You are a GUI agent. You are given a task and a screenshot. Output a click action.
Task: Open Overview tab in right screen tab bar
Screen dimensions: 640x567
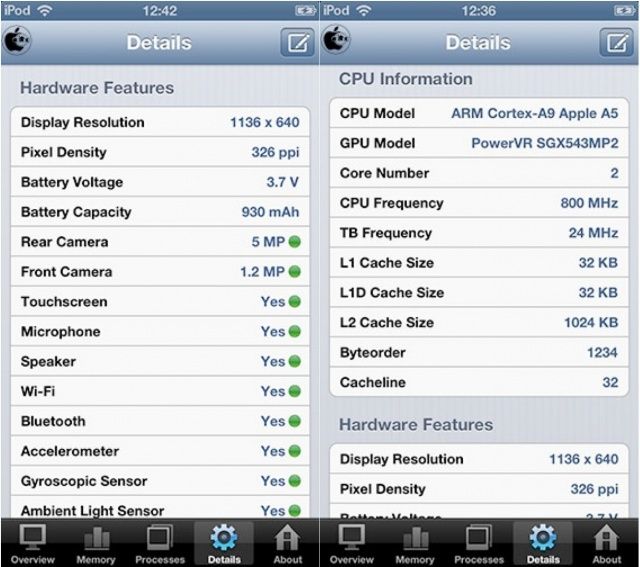pos(352,544)
